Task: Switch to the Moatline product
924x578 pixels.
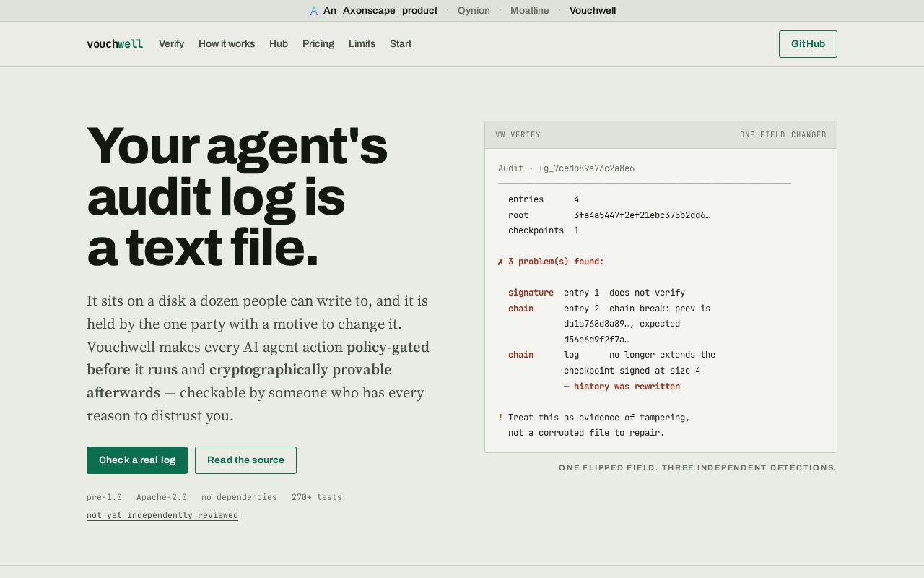Action: (x=530, y=11)
